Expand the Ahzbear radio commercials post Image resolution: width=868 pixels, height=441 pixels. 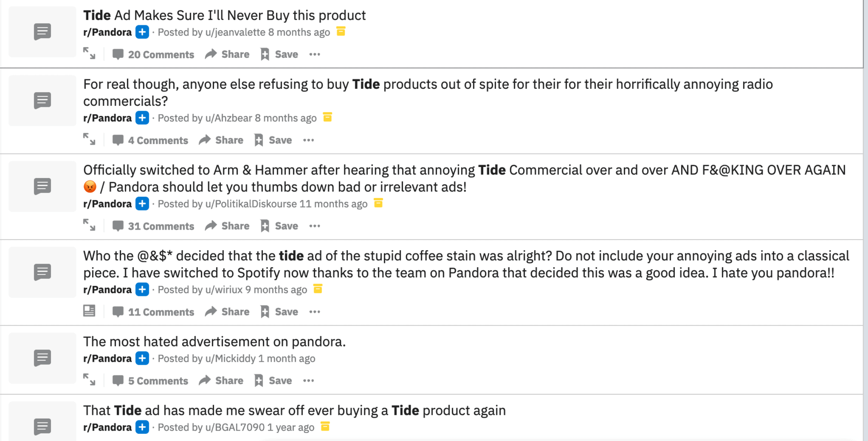[89, 139]
